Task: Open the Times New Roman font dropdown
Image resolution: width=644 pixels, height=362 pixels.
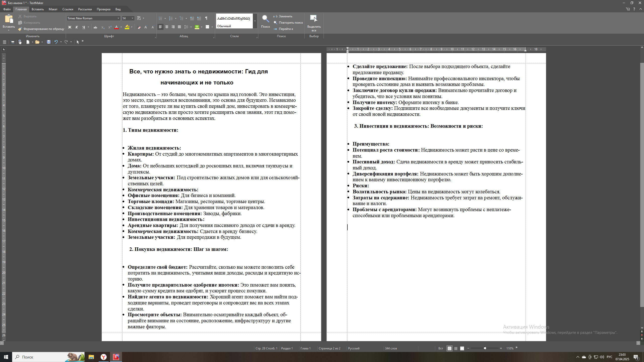Action: 118,18
